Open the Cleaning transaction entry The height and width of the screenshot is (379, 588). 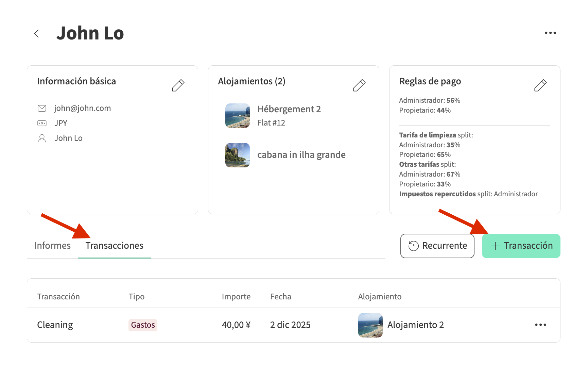(x=55, y=325)
